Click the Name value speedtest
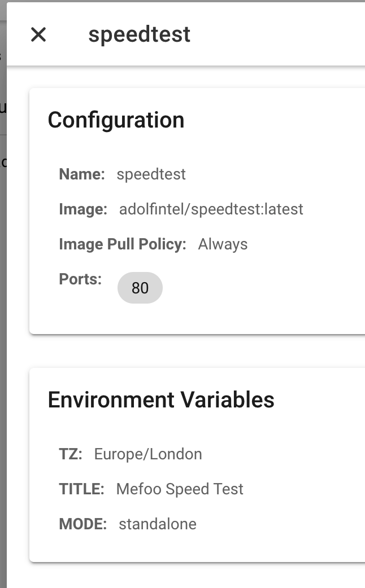 click(x=151, y=174)
